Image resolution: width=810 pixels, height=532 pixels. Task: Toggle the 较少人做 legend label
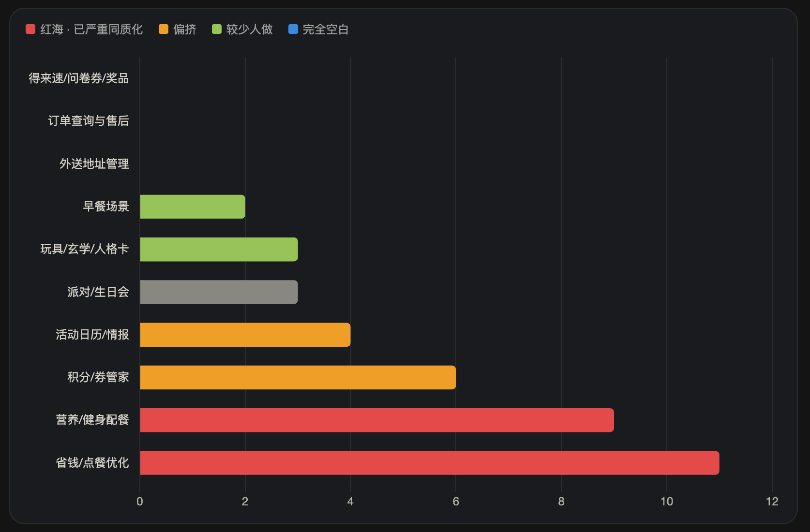coord(250,30)
